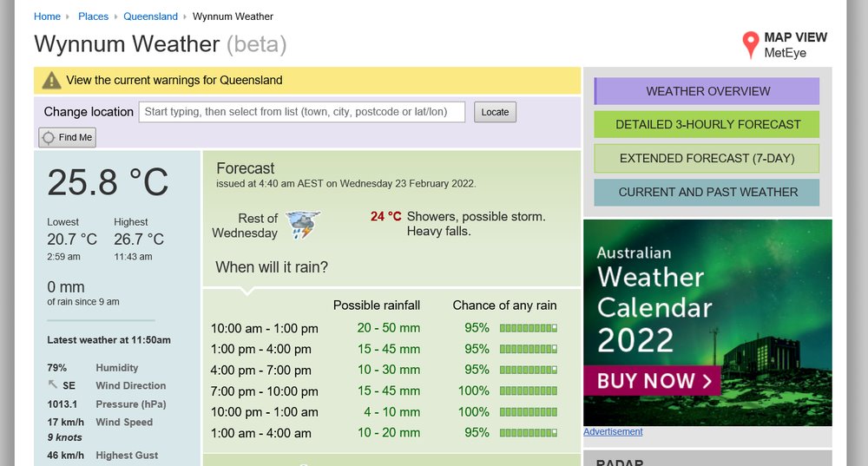Click rain chance bar for 7:00 pm - 10:00 pm

click(x=528, y=391)
